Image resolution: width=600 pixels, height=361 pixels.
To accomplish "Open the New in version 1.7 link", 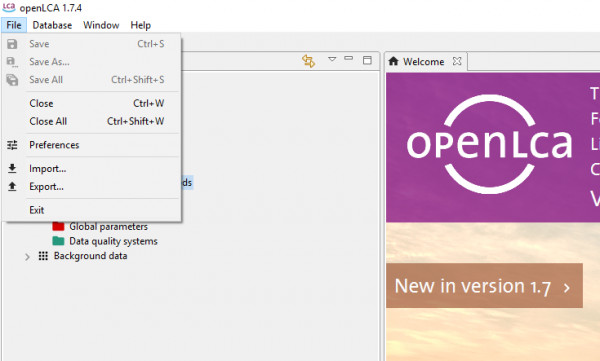I will (x=484, y=286).
